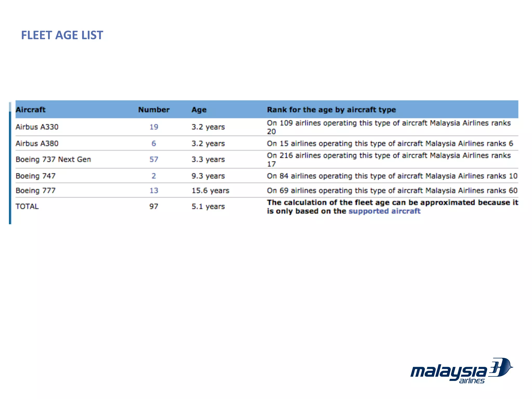
Task: Click 'Rank for the age by aircraft type' header
Action: click(x=331, y=110)
